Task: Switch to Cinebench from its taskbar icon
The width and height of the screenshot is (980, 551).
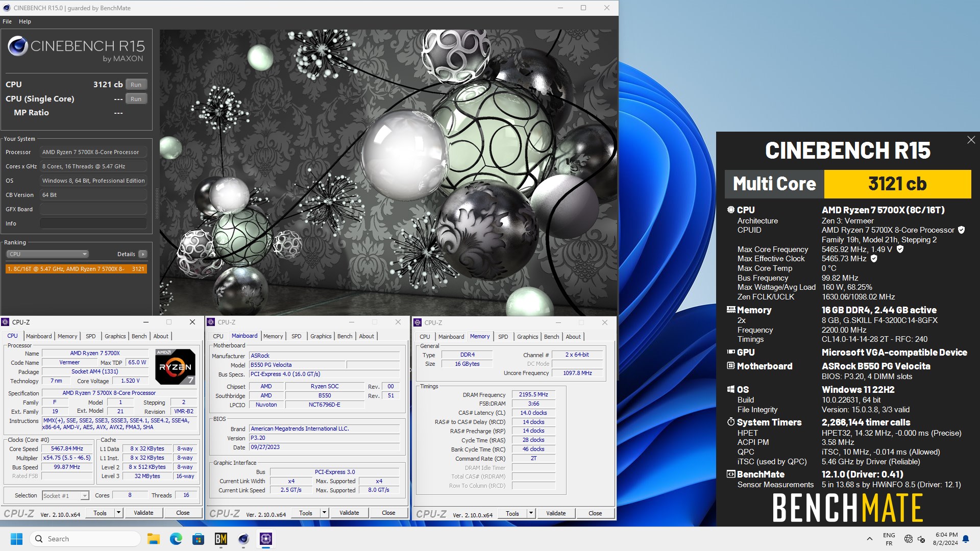Action: click(243, 539)
